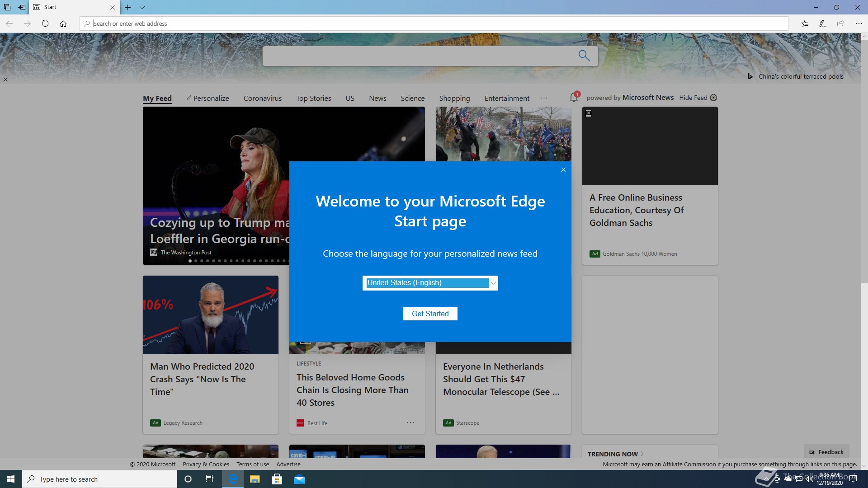Click the Bing logo near the image caption
This screenshot has height=488, width=868.
(x=750, y=76)
